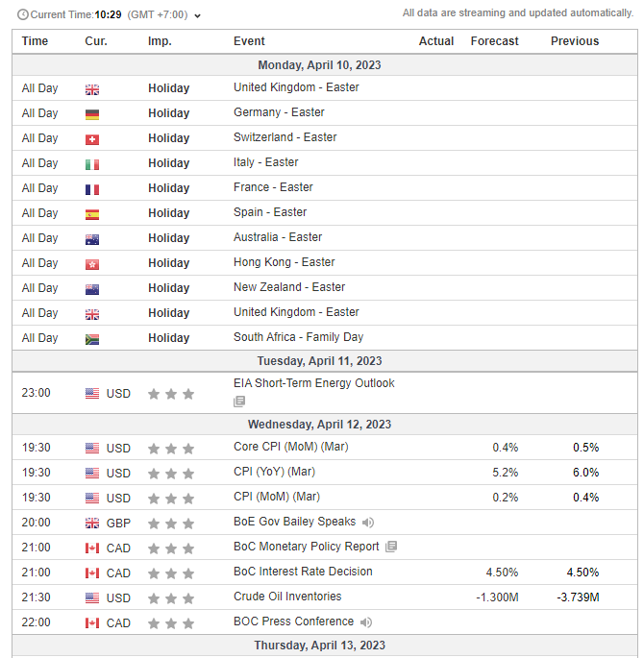Click the Canada flag in BoC Interest Rate row
The height and width of the screenshot is (658, 644).
(x=92, y=573)
